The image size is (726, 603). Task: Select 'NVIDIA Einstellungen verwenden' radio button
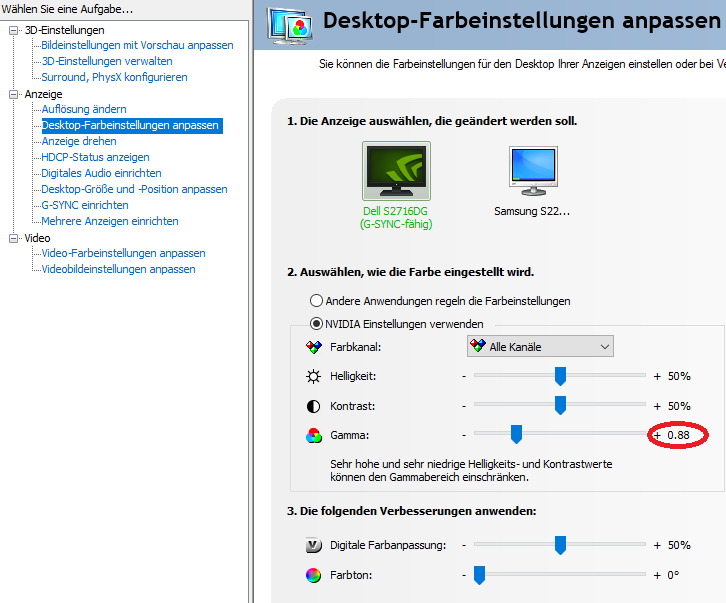pos(316,323)
